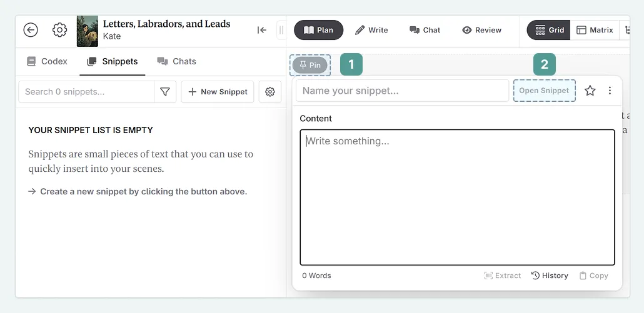Click the book cover thumbnail
644x313 pixels.
click(x=88, y=31)
